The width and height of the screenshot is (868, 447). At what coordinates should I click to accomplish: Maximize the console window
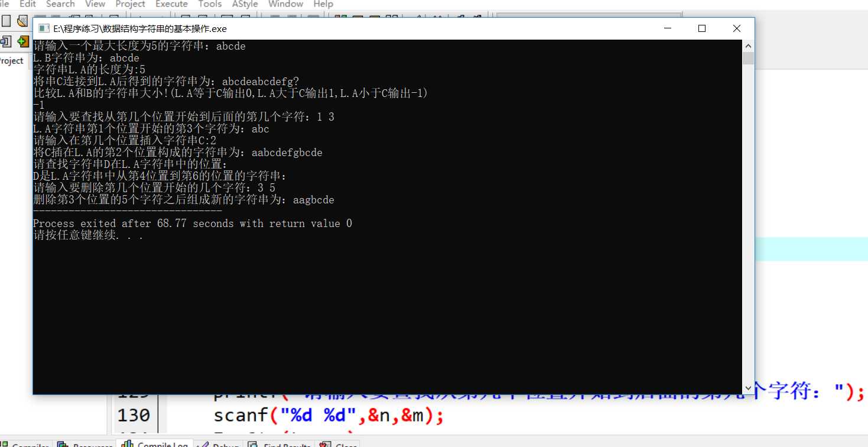pos(702,28)
